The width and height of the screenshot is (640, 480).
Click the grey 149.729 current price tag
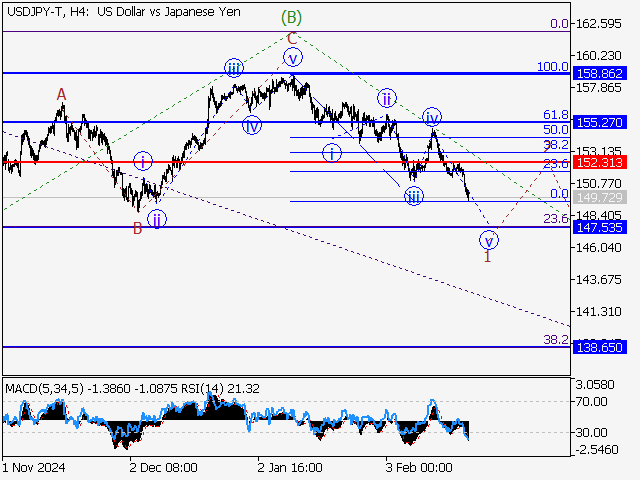click(599, 198)
